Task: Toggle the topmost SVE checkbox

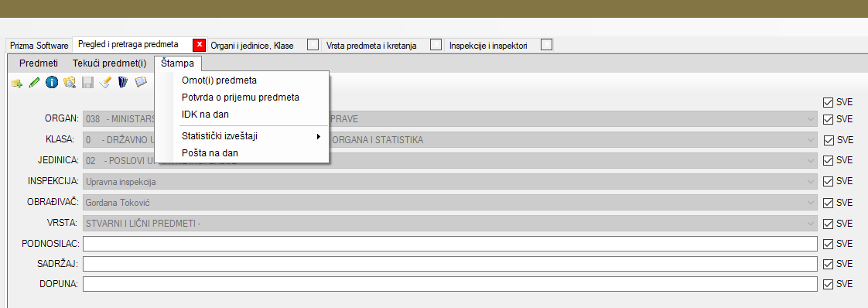Action: [828, 102]
